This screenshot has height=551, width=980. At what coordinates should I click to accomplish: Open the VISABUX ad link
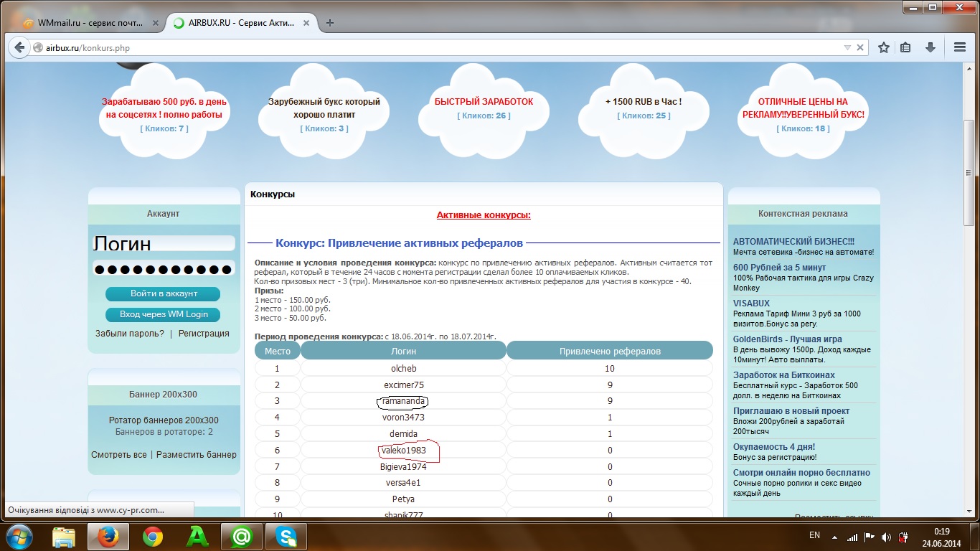click(751, 303)
